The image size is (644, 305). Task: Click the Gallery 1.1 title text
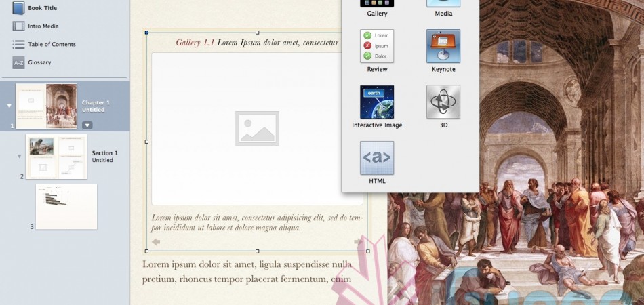(x=257, y=43)
